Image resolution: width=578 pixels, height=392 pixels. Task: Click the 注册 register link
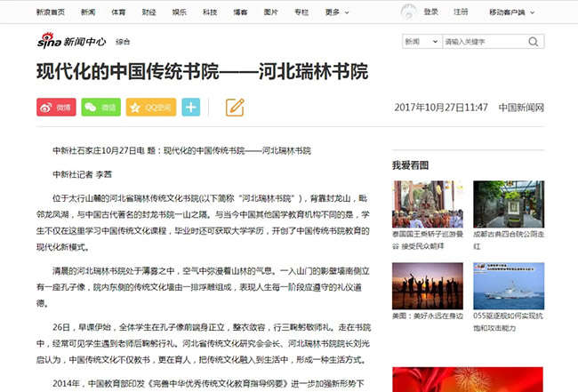[461, 12]
